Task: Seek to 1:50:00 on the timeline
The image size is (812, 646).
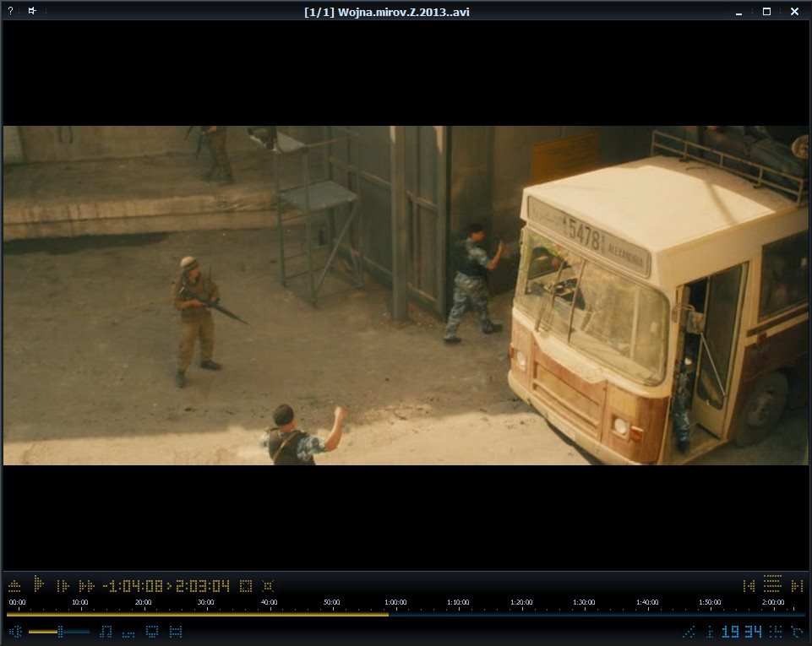Action: click(x=710, y=603)
